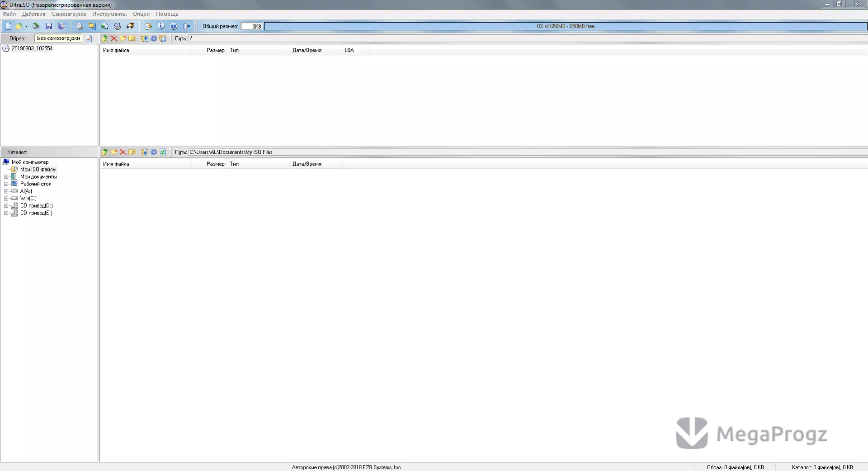Sort image pane by Имя файла column
The height and width of the screenshot is (471, 868).
pyautogui.click(x=145, y=50)
